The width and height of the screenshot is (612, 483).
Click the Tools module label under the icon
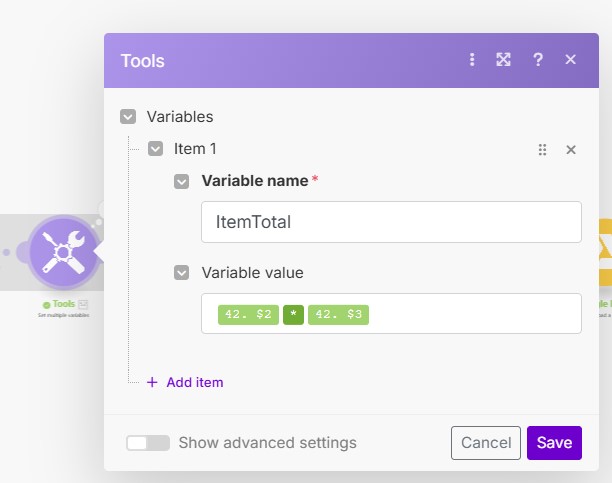[x=64, y=304]
